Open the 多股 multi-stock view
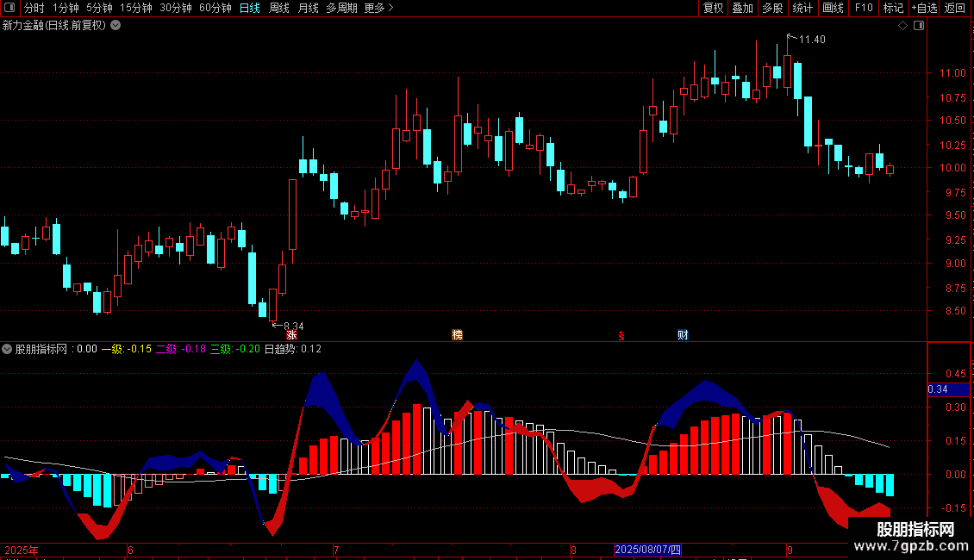This screenshot has height=560, width=974. [x=772, y=8]
